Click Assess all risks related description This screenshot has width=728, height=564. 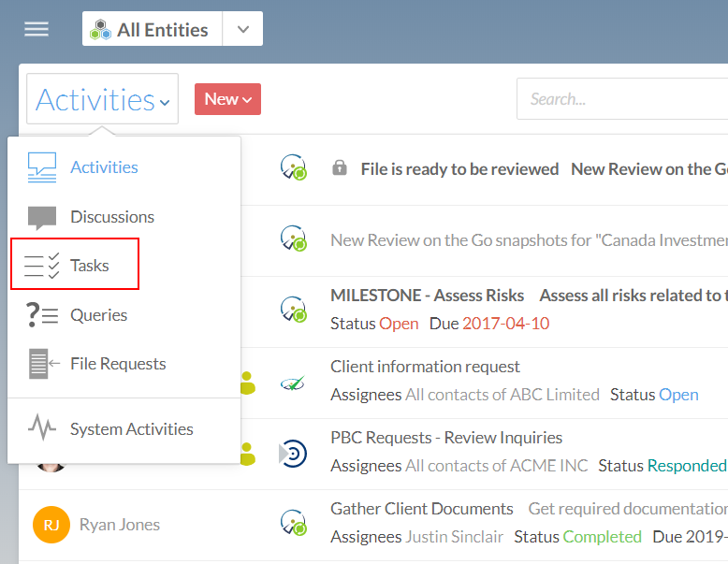point(633,296)
